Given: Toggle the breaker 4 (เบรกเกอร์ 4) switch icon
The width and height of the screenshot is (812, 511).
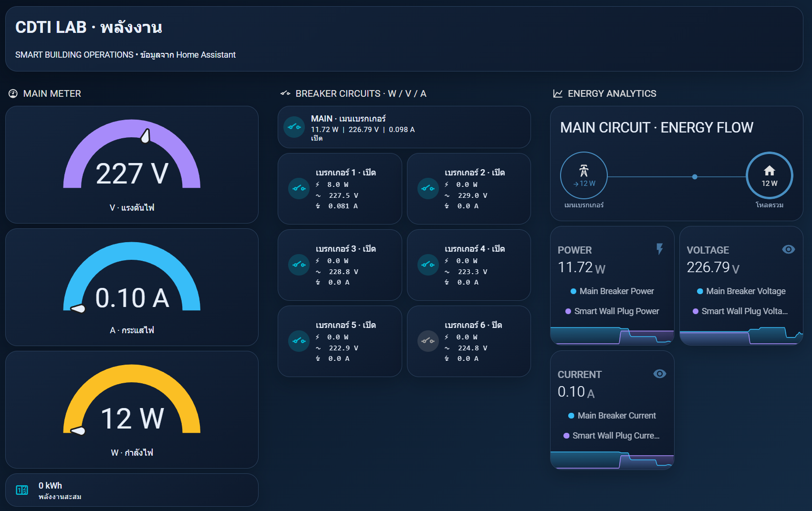Looking at the screenshot, I should click(x=428, y=265).
